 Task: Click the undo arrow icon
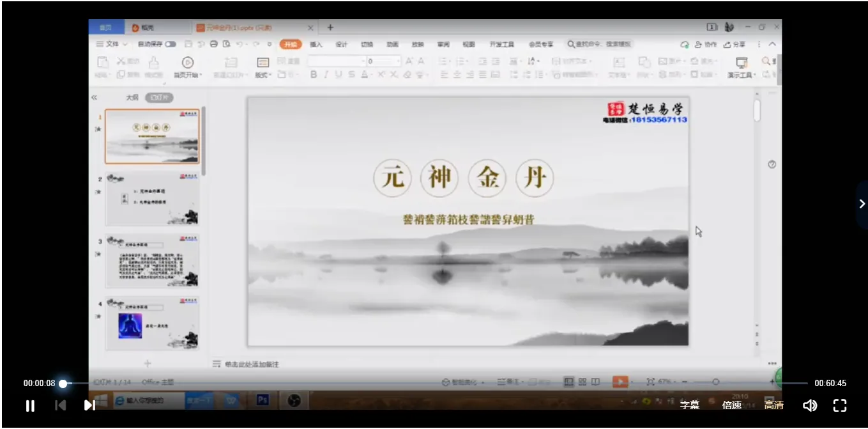click(x=240, y=44)
